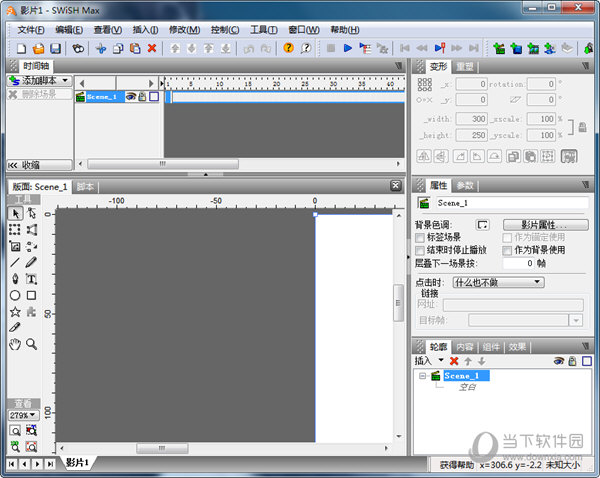This screenshot has height=478, width=600.
Task: Select the Zoom magnifier tool
Action: pos(32,344)
